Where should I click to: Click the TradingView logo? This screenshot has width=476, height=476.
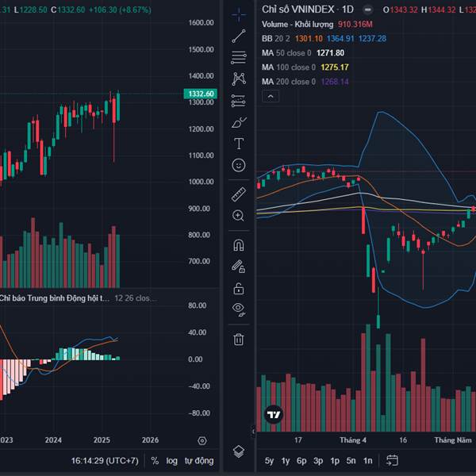[x=274, y=414]
